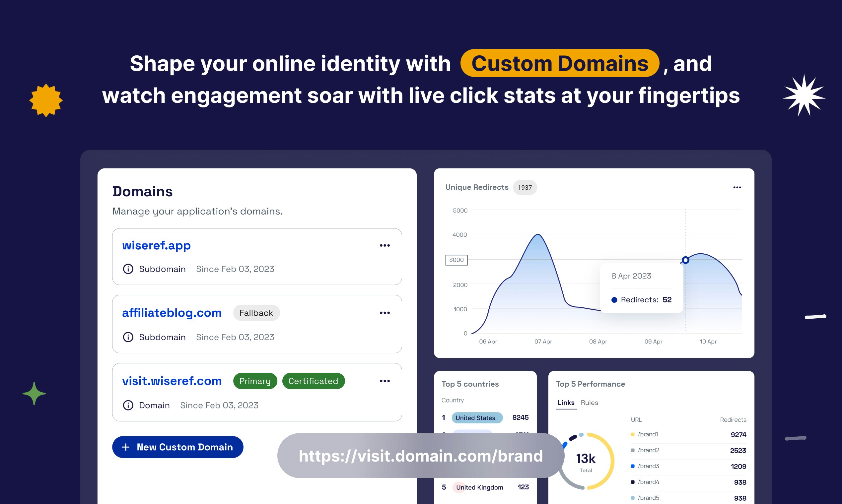Image resolution: width=842 pixels, height=504 pixels.
Task: Click the Top 5 Performance heading
Action: [590, 384]
